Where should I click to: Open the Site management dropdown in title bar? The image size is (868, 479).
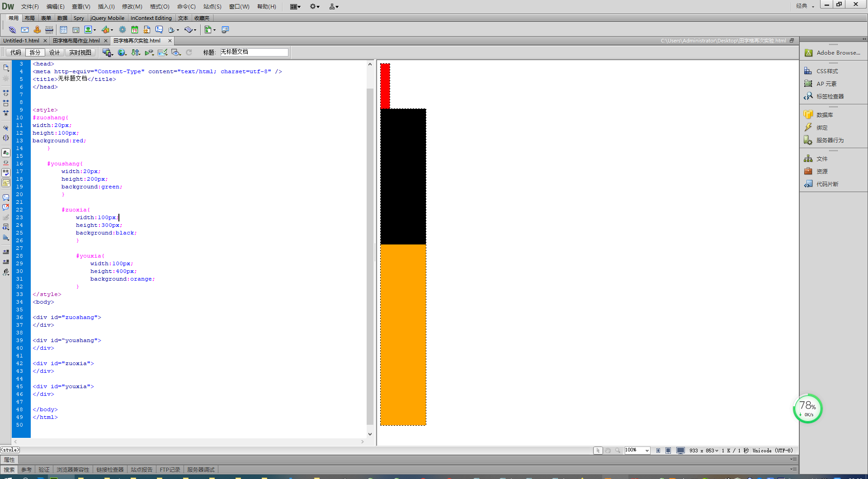point(334,6)
